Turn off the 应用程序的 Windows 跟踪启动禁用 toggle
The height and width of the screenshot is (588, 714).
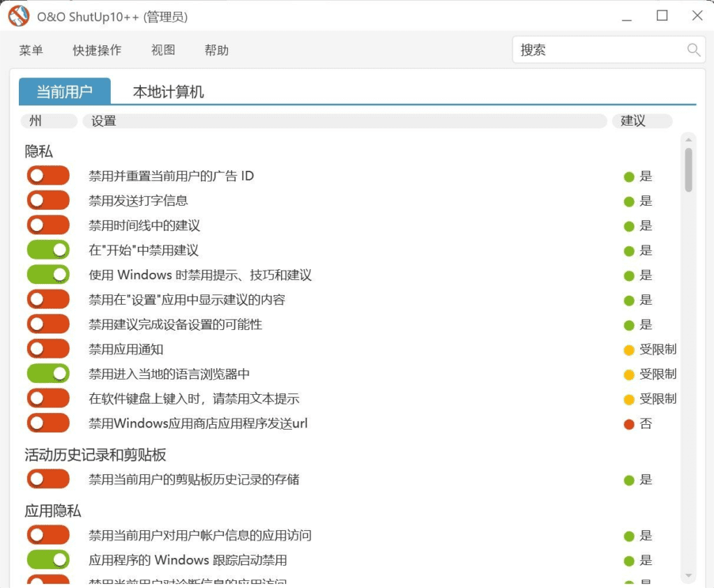point(48,559)
